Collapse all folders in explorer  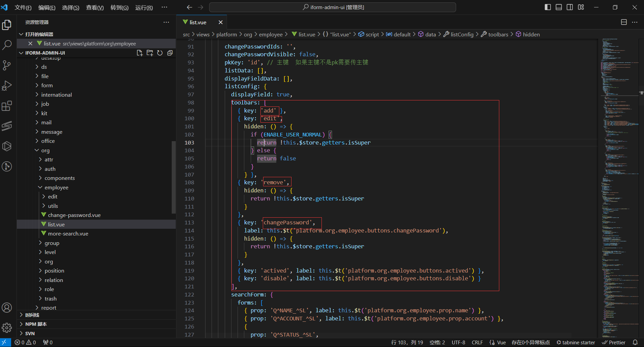click(x=170, y=53)
